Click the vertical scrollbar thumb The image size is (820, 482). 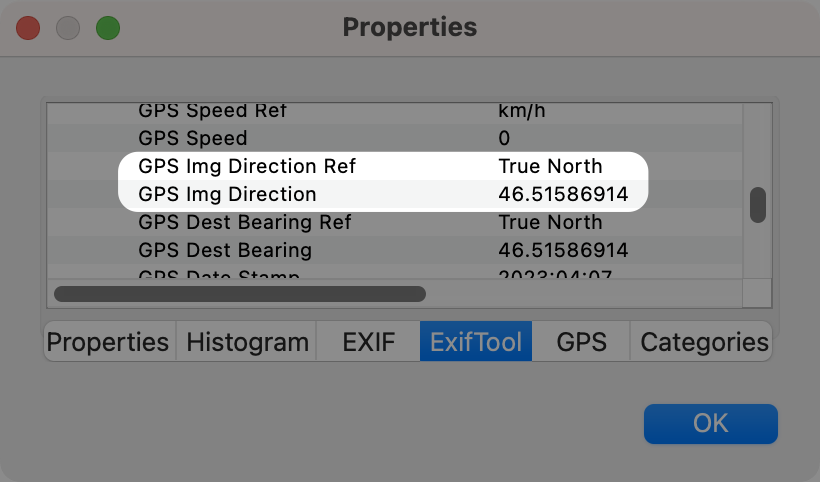pos(758,204)
